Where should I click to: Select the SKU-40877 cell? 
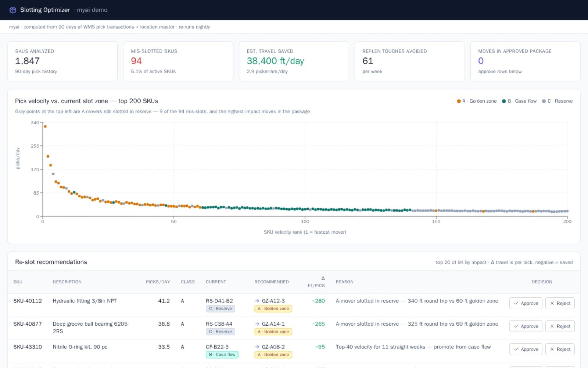[x=28, y=324]
